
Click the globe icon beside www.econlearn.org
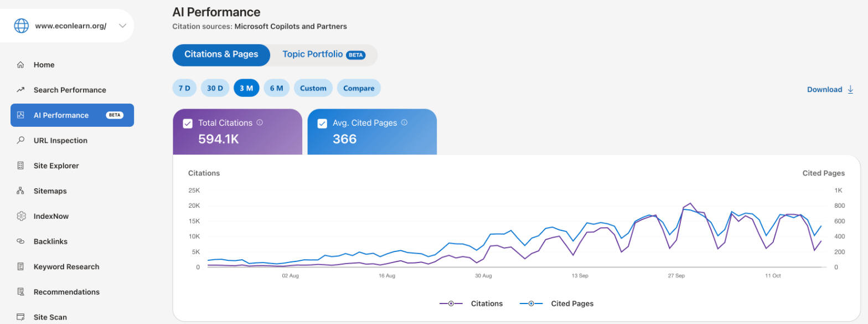click(21, 25)
